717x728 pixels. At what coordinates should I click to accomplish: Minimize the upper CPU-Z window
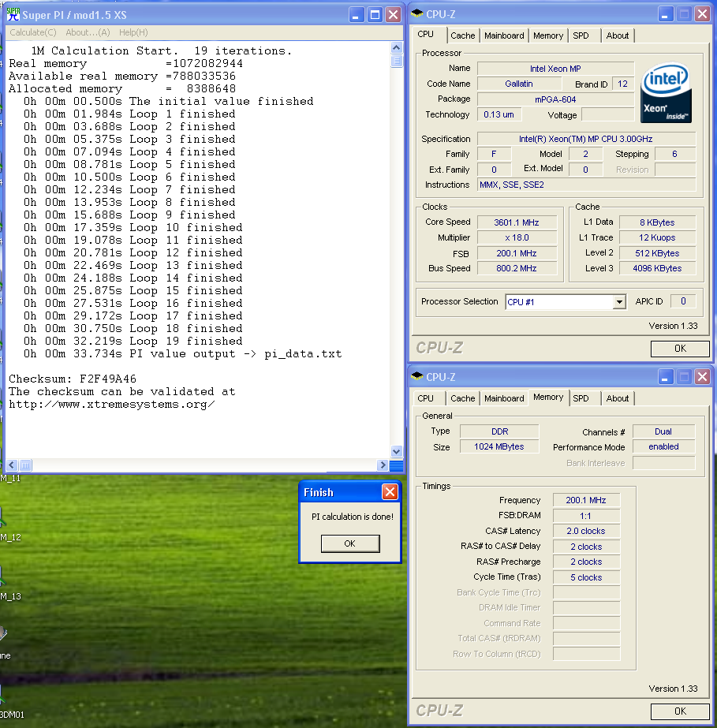665,14
